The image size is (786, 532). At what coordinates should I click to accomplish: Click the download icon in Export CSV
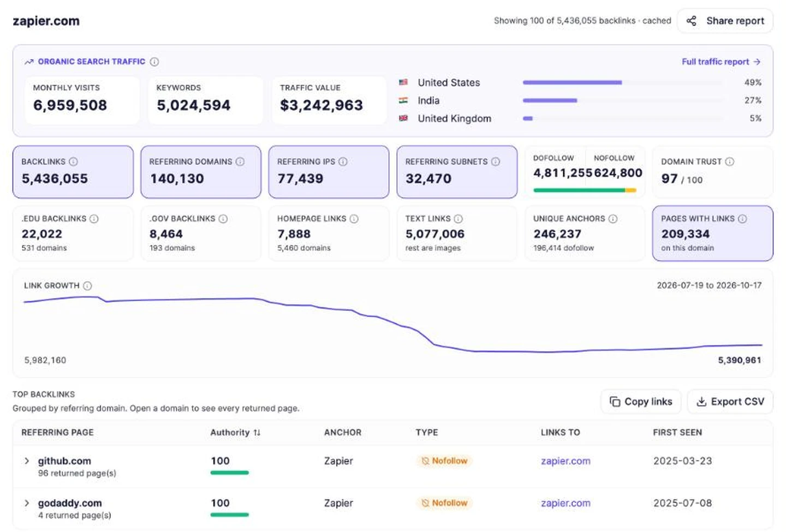coord(701,402)
